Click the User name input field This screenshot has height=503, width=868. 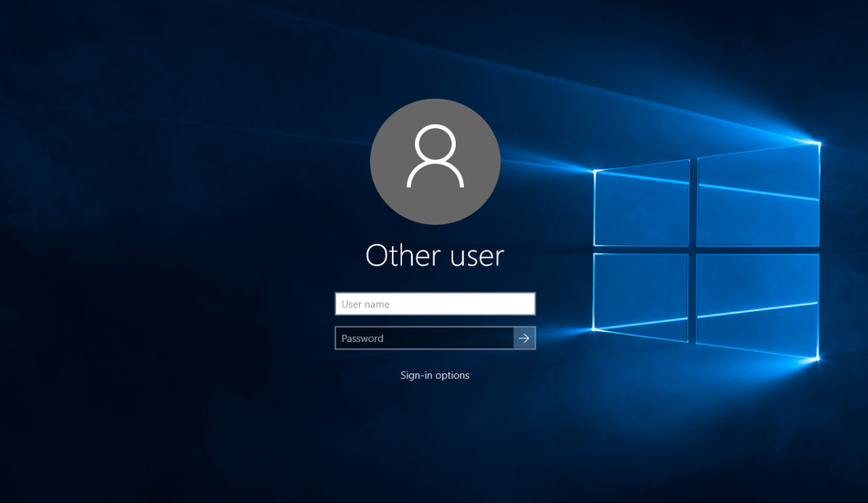click(x=435, y=304)
